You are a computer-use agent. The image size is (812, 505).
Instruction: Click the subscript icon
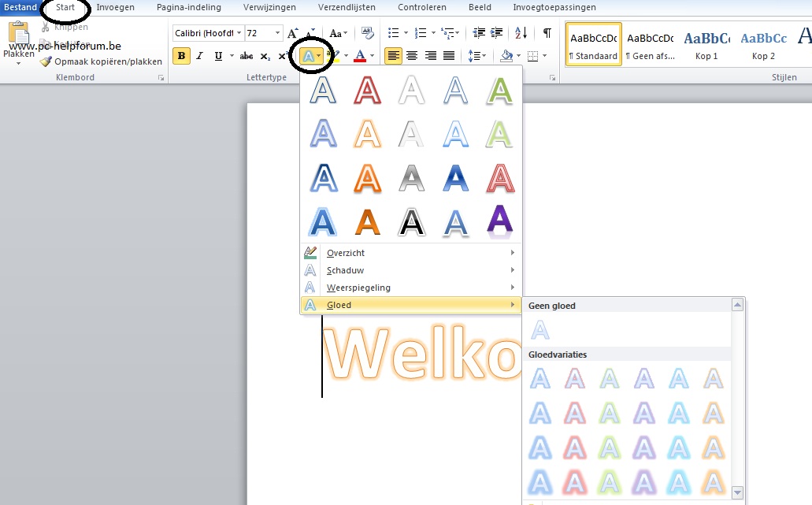(265, 56)
